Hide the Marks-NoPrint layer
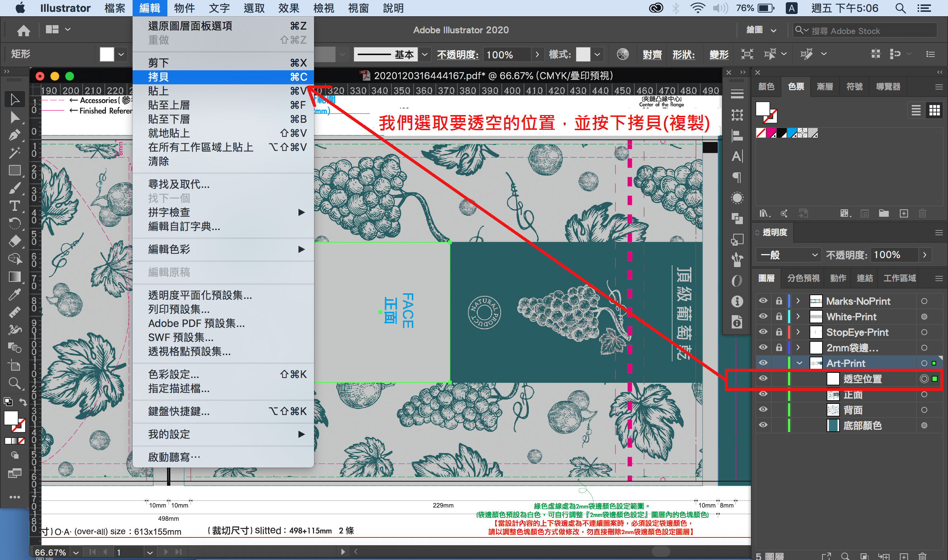The image size is (948, 560). tap(762, 301)
